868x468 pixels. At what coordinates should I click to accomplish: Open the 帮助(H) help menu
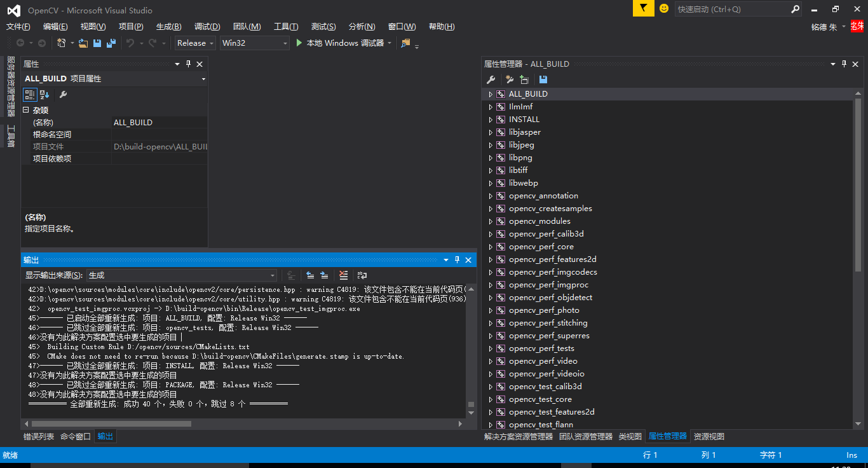pyautogui.click(x=442, y=27)
